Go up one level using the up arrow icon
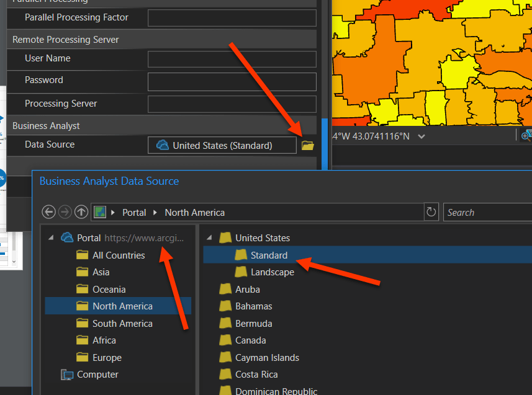Image resolution: width=532 pixels, height=395 pixels. point(81,211)
